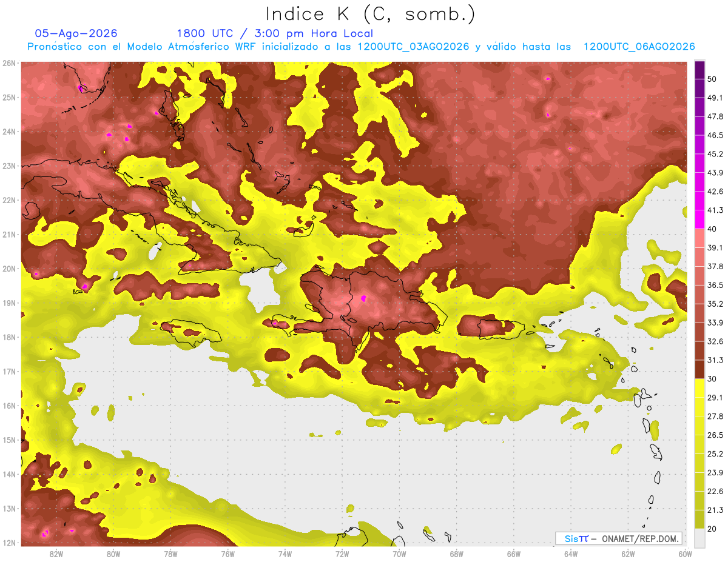Click the colorbar label "40"
The width and height of the screenshot is (728, 562).
click(x=712, y=229)
